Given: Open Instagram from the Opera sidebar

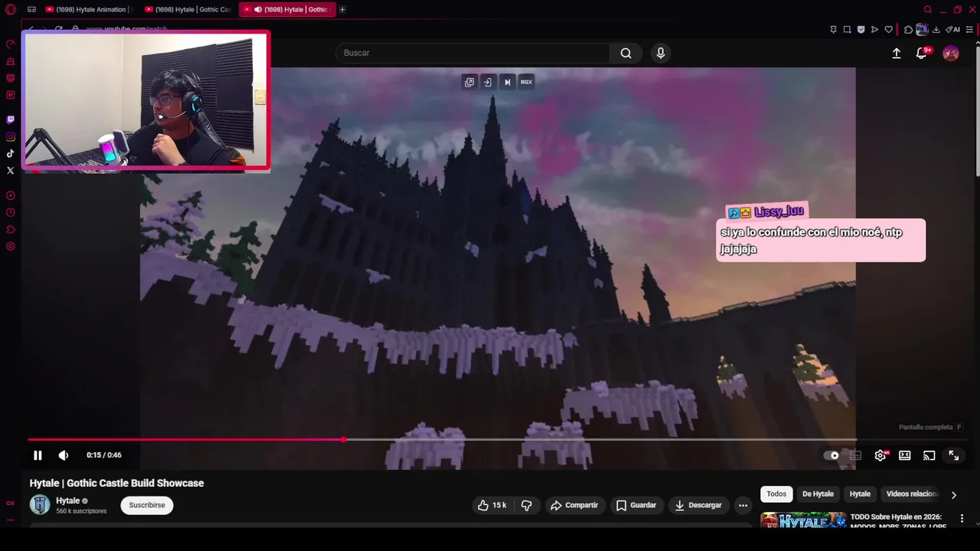Looking at the screenshot, I should (10, 136).
